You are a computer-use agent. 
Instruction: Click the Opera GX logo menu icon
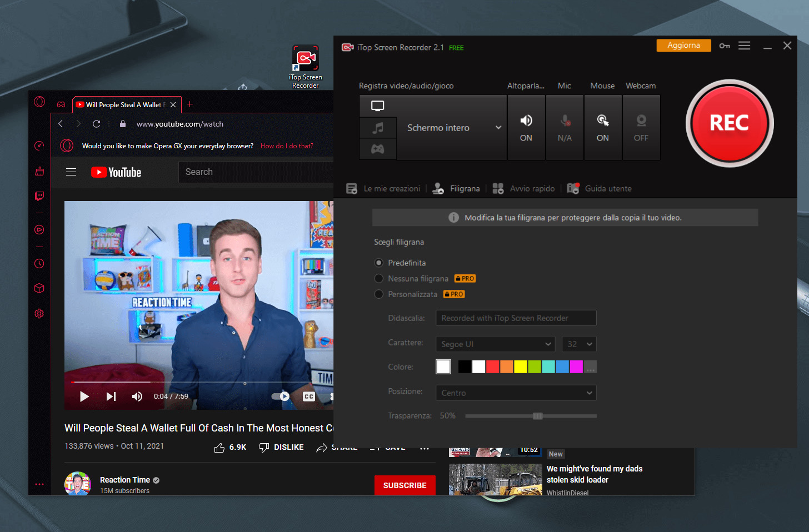click(x=39, y=102)
